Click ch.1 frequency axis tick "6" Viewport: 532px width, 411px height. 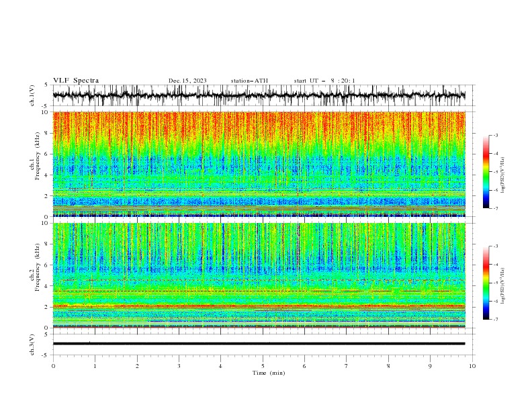click(x=47, y=154)
